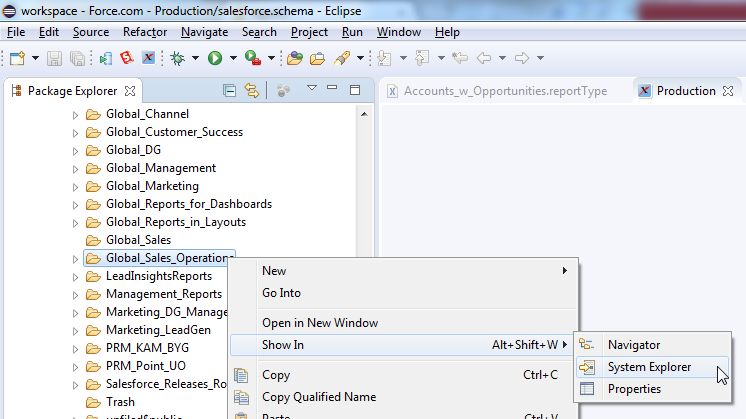The width and height of the screenshot is (746, 419).
Task: Click the red X schema toolbar icon
Action: click(x=148, y=58)
